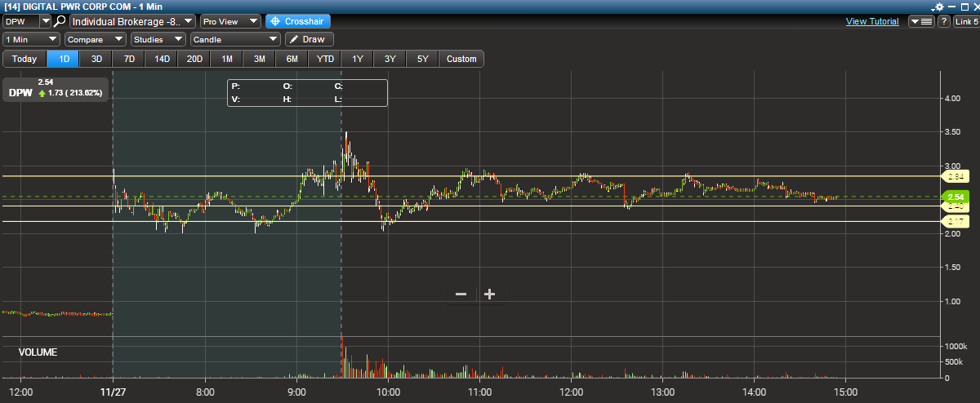Select the 14D range tab
Image resolution: width=980 pixels, height=403 pixels.
coord(162,59)
